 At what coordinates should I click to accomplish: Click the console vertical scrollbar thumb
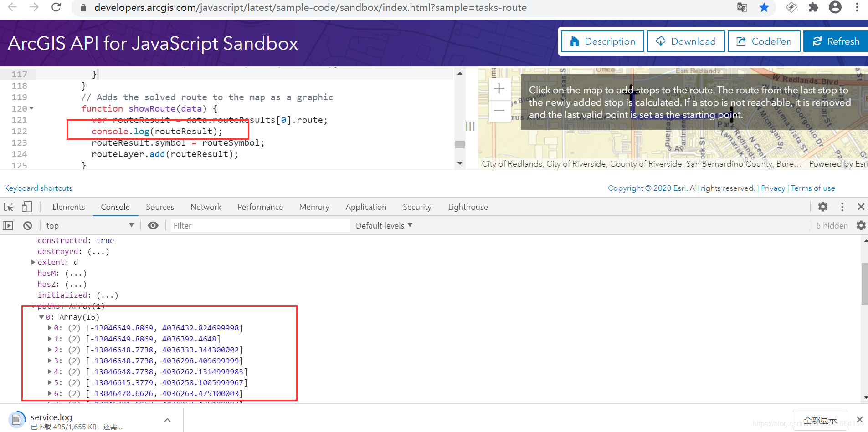[864, 284]
